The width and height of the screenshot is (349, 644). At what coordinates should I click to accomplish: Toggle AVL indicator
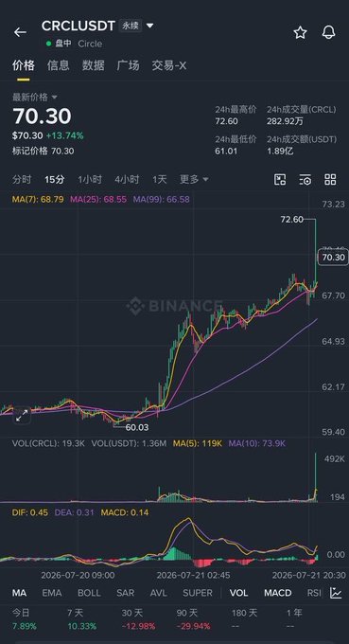point(158,593)
